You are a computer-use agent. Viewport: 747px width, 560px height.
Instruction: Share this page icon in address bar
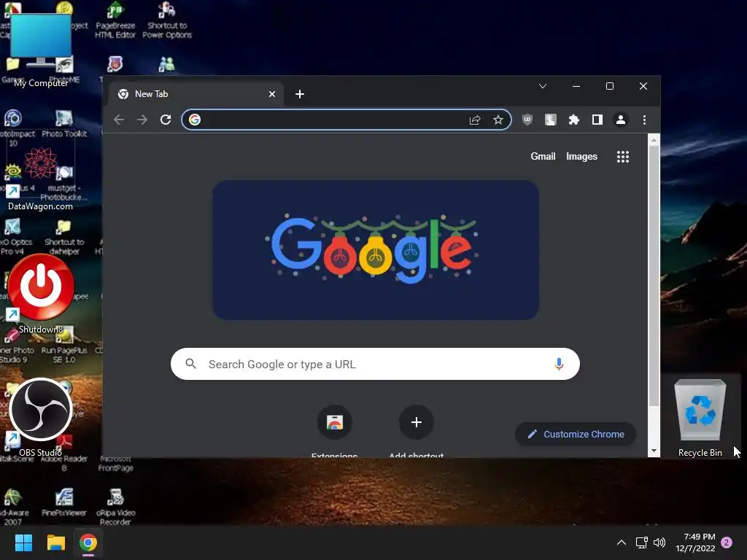pos(474,120)
